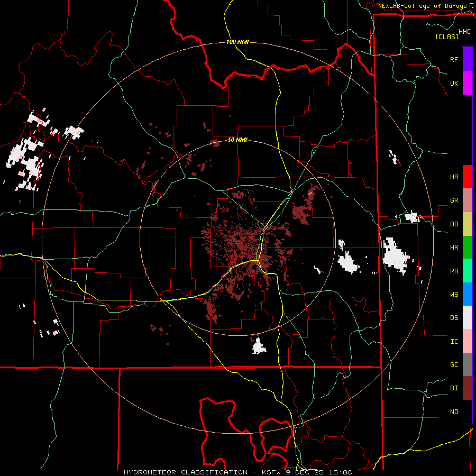Click the ND black legend swatch
This screenshot has width=476, height=476.
pyautogui.click(x=467, y=411)
